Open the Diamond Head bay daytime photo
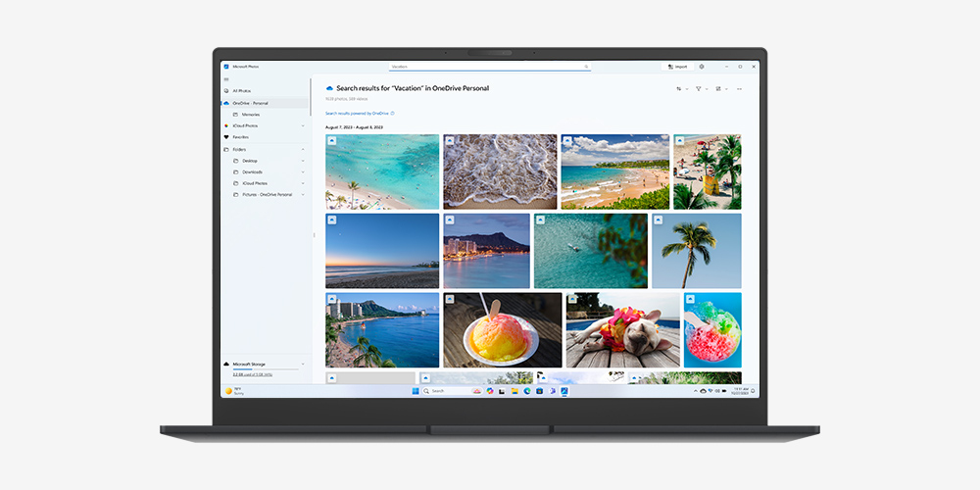Image resolution: width=980 pixels, height=490 pixels. click(x=382, y=330)
